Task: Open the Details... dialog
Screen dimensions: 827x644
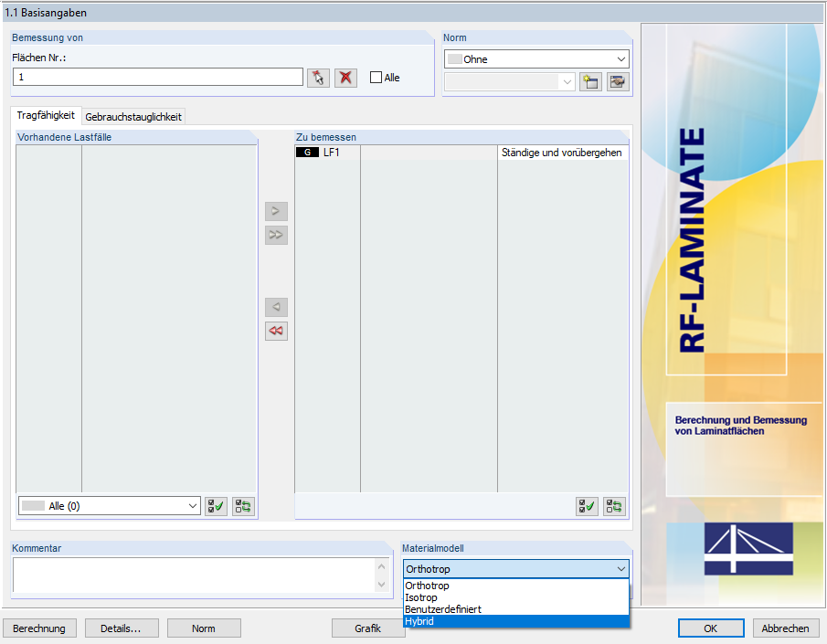Action: 122,628
